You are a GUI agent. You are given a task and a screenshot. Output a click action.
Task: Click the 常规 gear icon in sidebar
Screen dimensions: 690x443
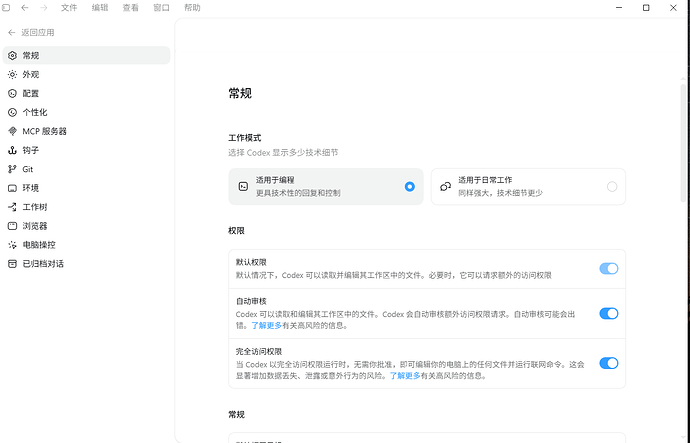click(12, 55)
